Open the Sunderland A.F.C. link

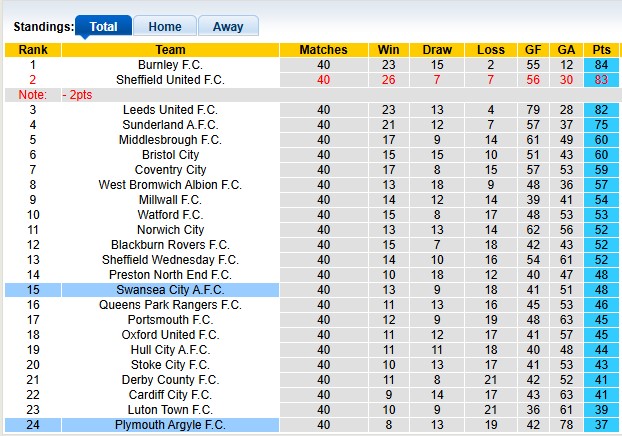[x=170, y=125]
